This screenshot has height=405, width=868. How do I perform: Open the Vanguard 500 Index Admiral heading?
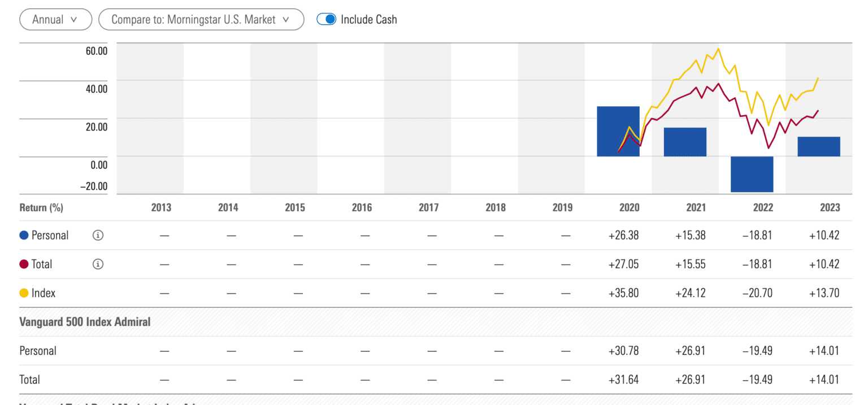pyautogui.click(x=85, y=322)
